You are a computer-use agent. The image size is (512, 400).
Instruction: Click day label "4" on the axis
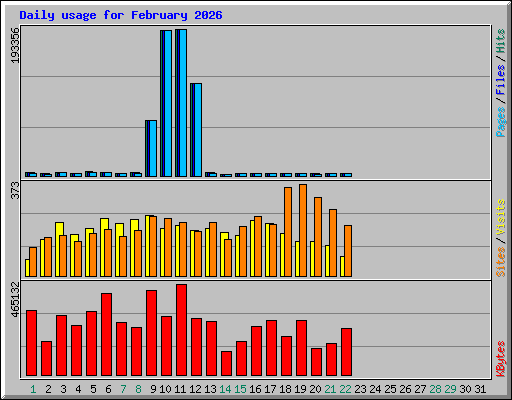click(x=78, y=389)
